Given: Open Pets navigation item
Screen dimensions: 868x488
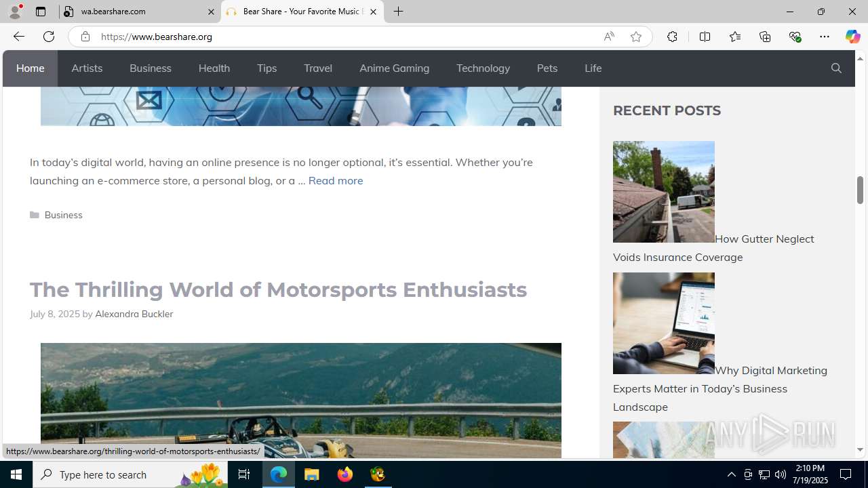Looking at the screenshot, I should 547,68.
